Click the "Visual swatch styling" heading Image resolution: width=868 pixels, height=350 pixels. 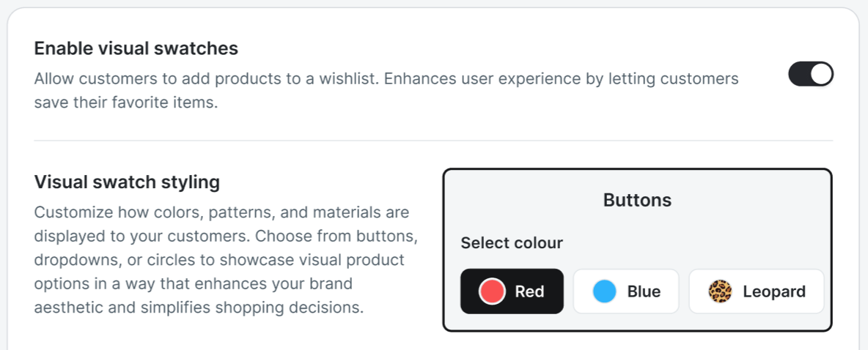(127, 182)
